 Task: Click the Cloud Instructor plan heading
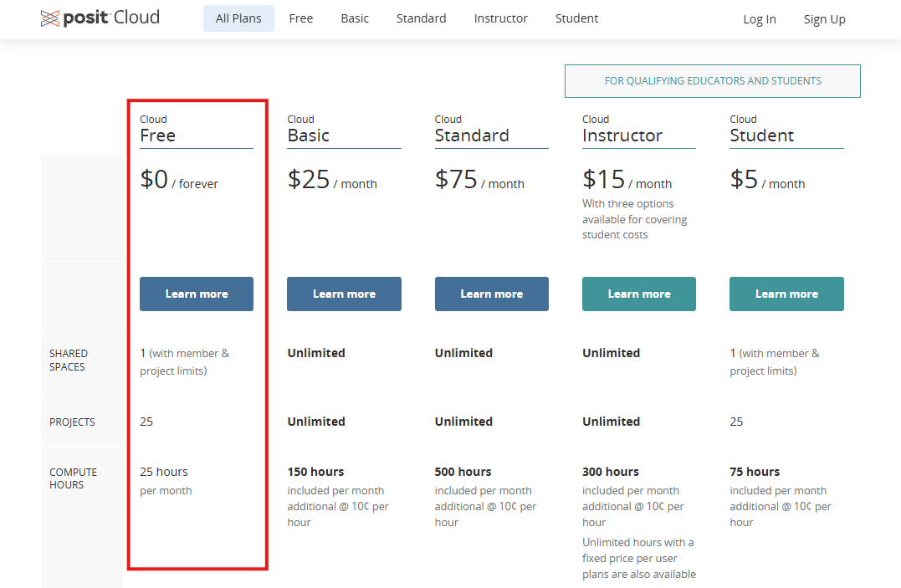622,129
